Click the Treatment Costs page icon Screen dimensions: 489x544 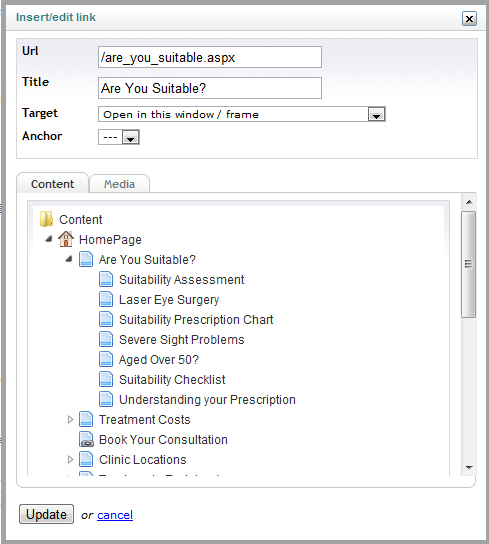pyautogui.click(x=86, y=419)
